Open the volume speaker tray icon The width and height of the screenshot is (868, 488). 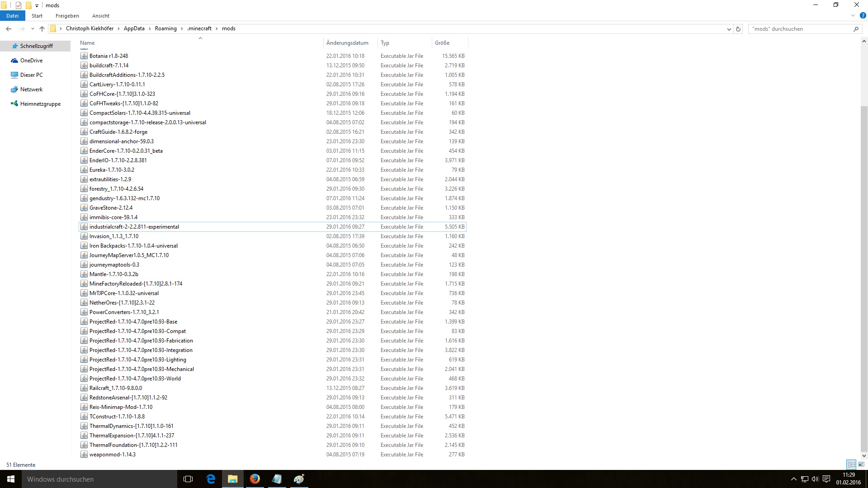point(815,479)
